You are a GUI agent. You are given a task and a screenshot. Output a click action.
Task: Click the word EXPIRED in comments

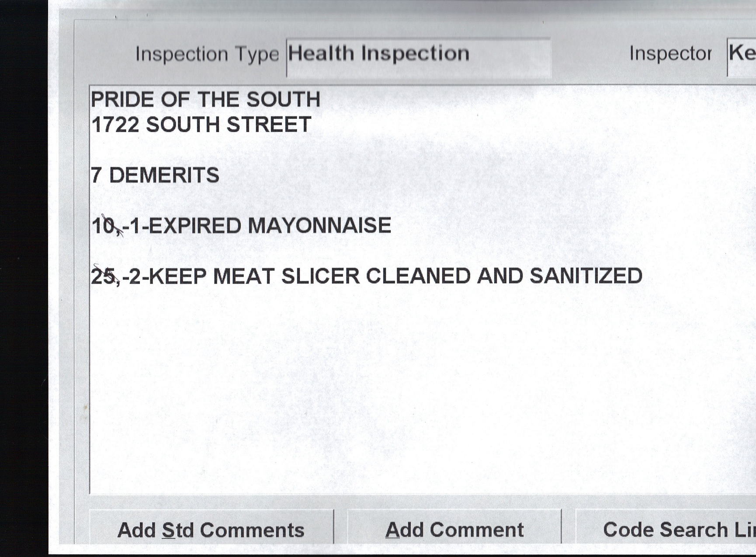195,226
